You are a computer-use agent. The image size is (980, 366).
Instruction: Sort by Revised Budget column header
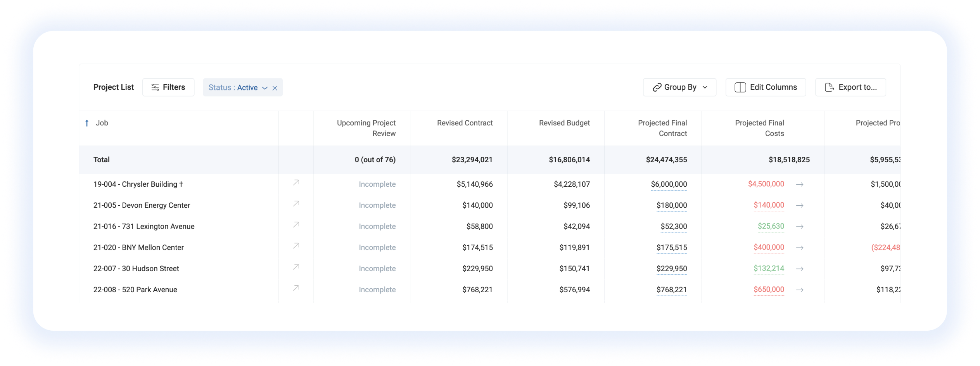564,123
